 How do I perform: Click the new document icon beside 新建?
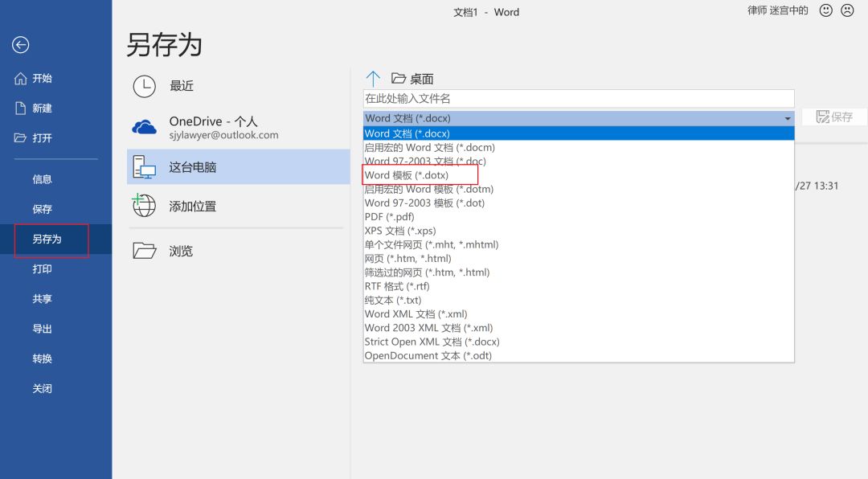click(20, 108)
